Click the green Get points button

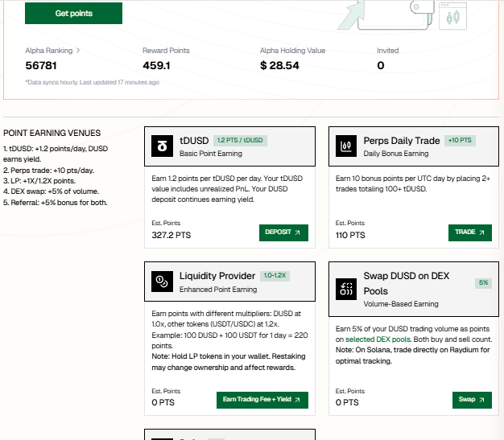(x=73, y=13)
